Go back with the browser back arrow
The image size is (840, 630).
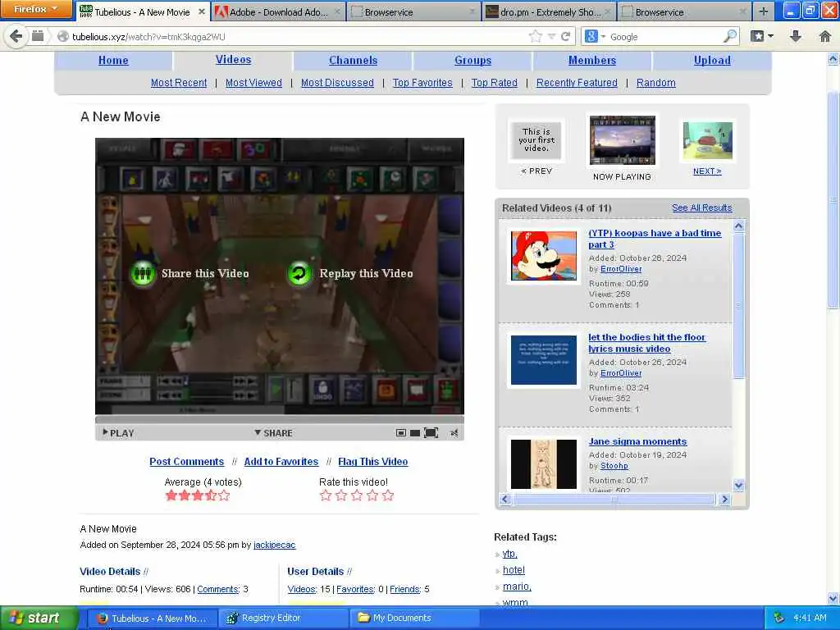tap(16, 36)
